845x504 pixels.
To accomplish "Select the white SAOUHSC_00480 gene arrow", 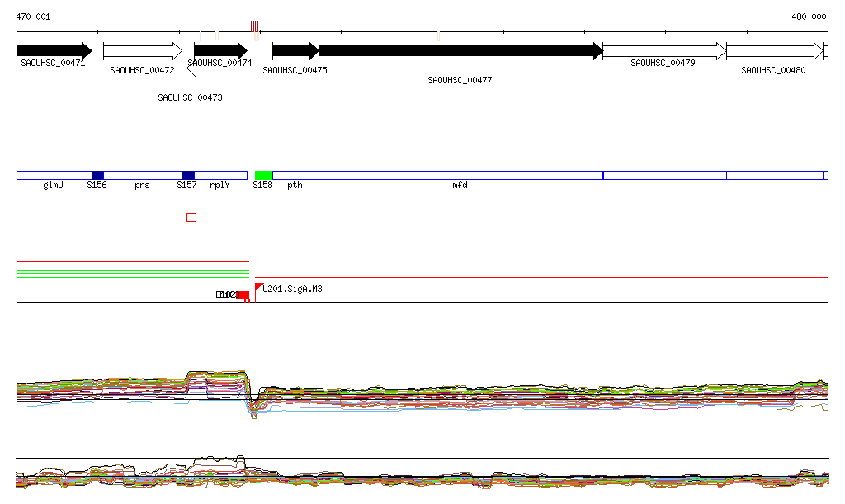I will [773, 51].
